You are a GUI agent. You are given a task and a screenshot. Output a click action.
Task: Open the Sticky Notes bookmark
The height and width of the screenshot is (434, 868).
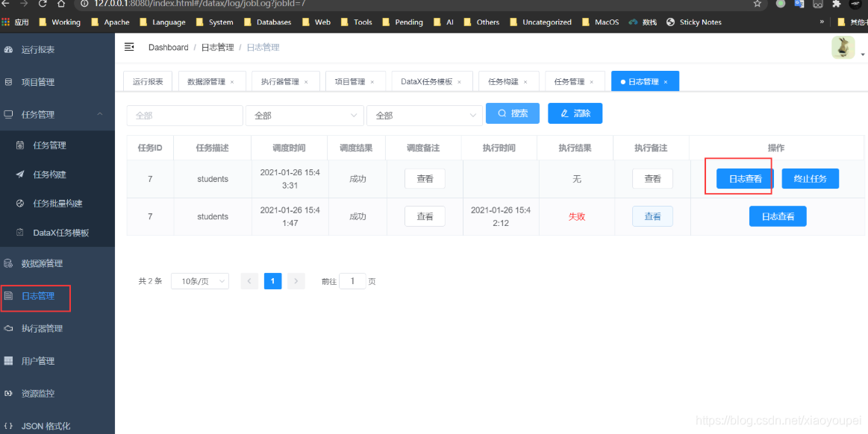pyautogui.click(x=693, y=22)
